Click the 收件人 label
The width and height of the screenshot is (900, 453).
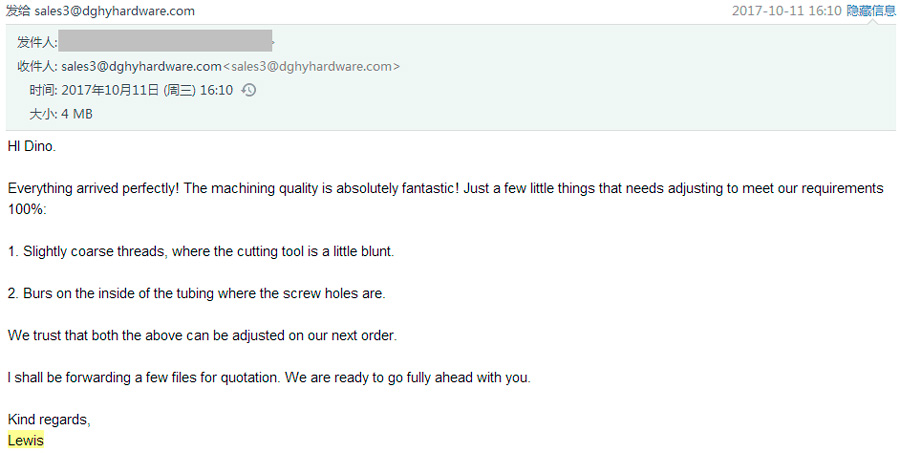[36, 66]
